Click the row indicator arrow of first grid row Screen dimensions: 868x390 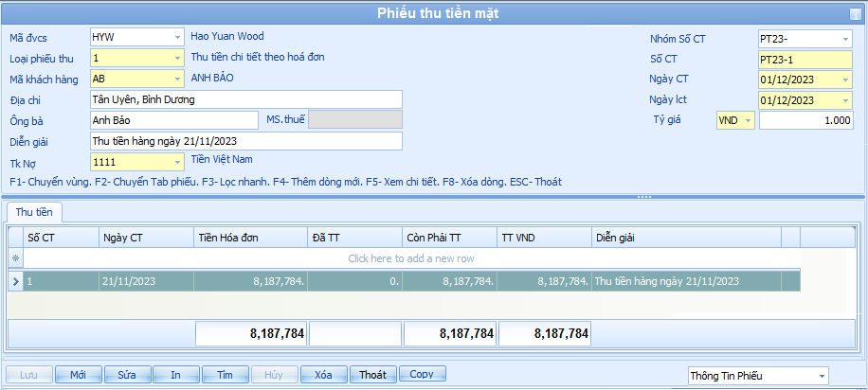coord(15,281)
